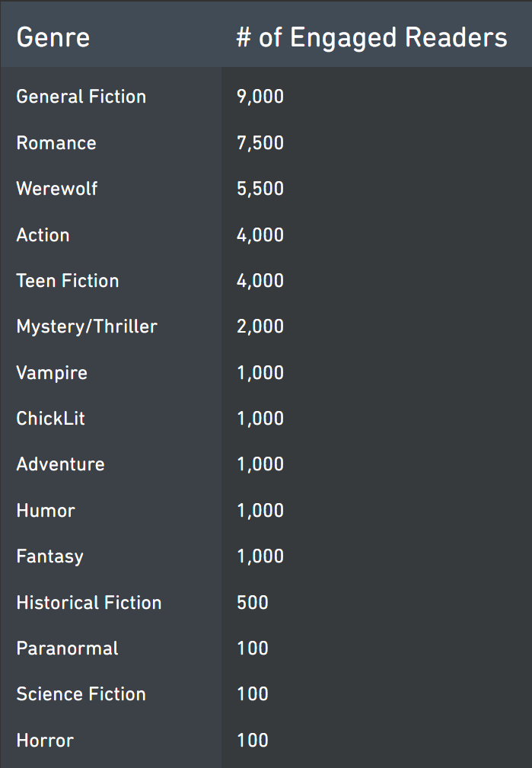
Task: Click the # of Engaged Readers header
Action: click(x=371, y=38)
